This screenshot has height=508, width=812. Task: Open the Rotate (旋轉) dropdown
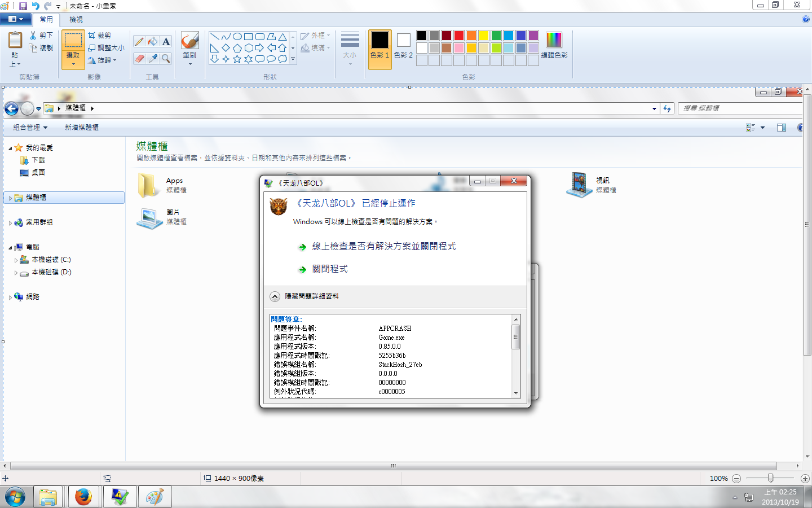coord(102,60)
